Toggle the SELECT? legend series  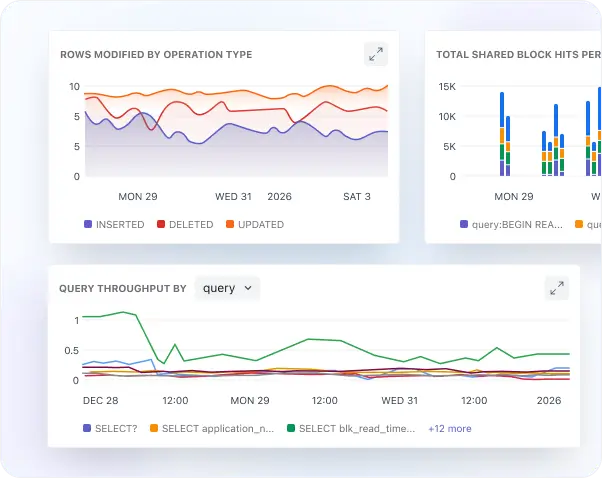tap(110, 428)
